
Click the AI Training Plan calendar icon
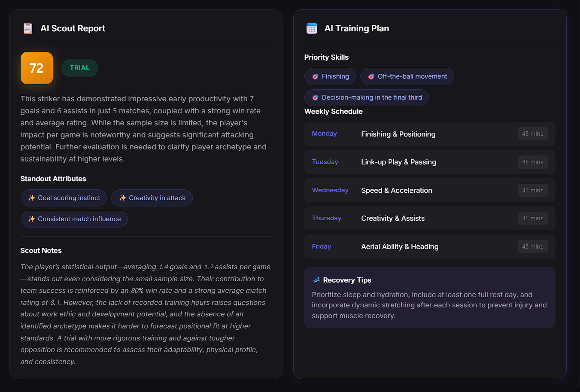click(x=312, y=28)
